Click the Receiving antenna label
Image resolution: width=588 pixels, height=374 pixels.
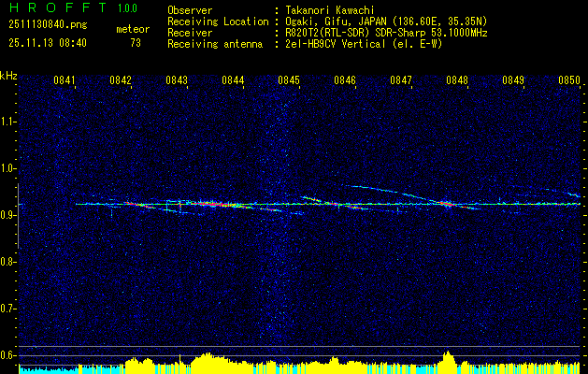pyautogui.click(x=215, y=44)
